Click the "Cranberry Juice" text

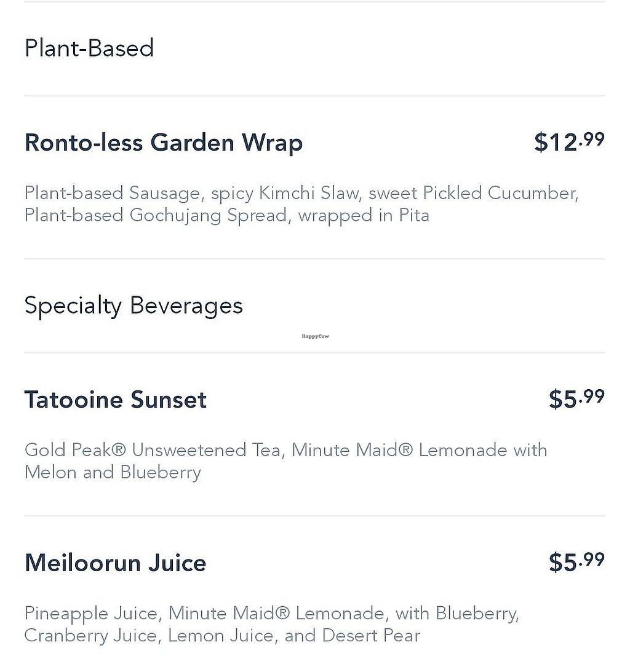click(x=90, y=636)
